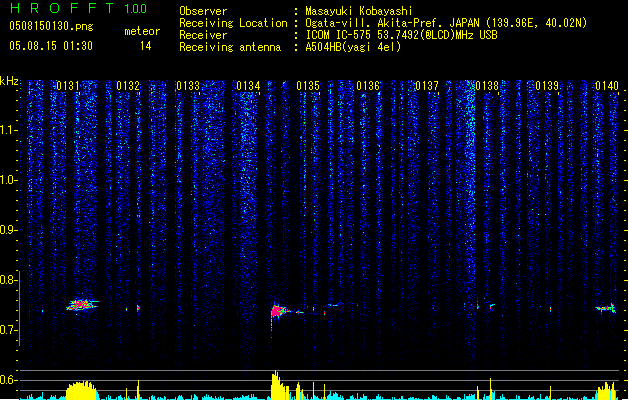Click the 0132 time marker

pos(128,85)
